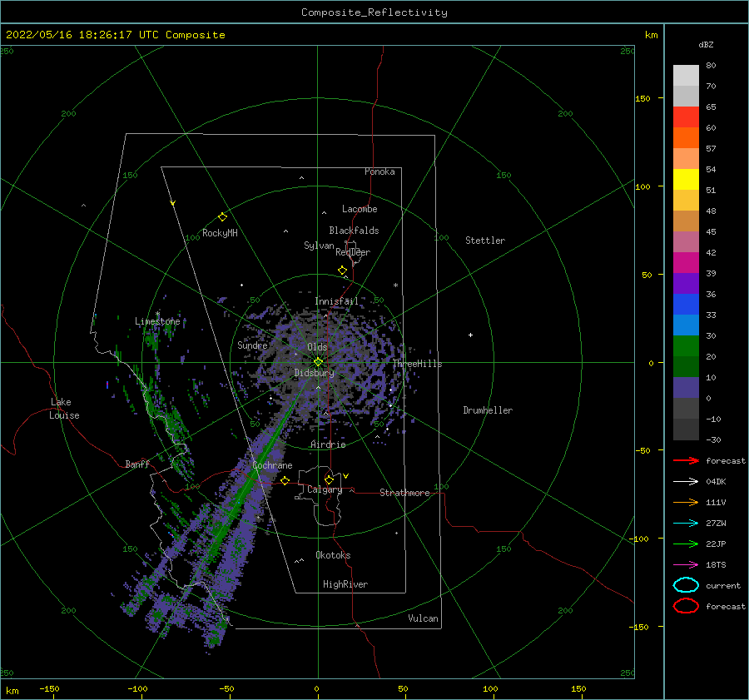Click the yellow 51-54 dBZ color swatch
749x700 pixels.
coord(686,180)
